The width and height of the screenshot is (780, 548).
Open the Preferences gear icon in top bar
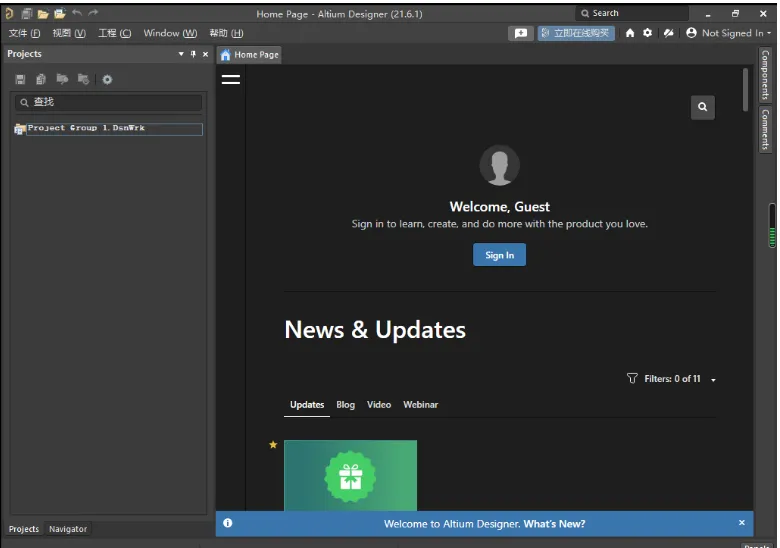click(x=647, y=33)
